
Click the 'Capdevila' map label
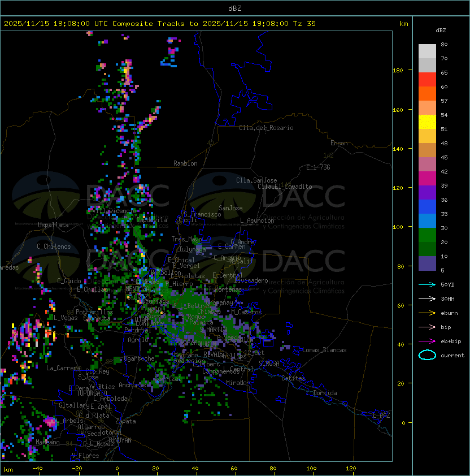(x=152, y=220)
